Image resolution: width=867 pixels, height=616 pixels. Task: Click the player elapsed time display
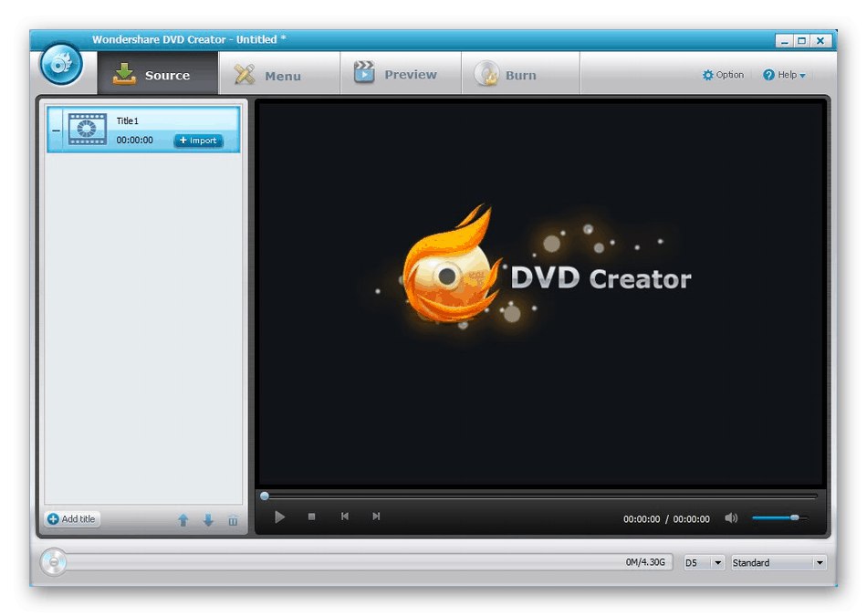pyautogui.click(x=642, y=519)
